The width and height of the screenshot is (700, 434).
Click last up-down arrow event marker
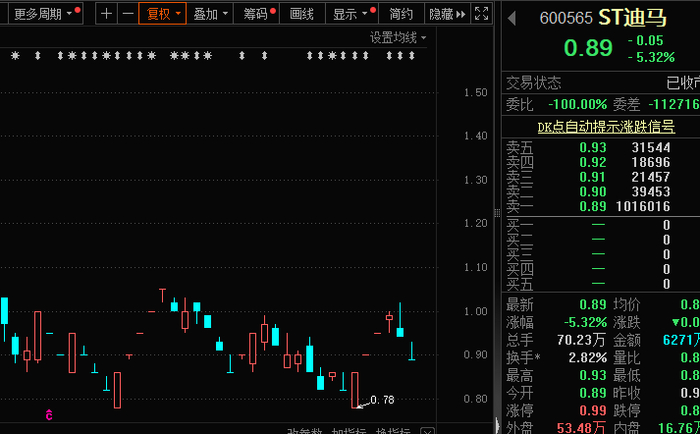[x=412, y=55]
